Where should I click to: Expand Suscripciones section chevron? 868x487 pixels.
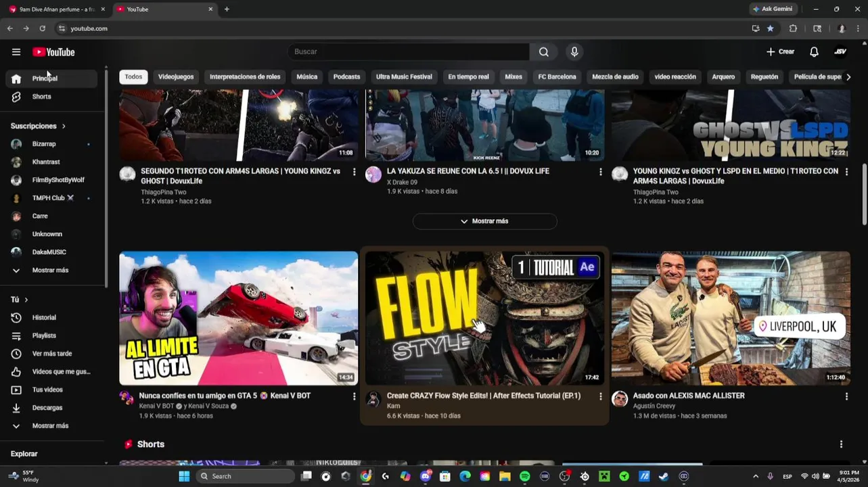click(64, 126)
